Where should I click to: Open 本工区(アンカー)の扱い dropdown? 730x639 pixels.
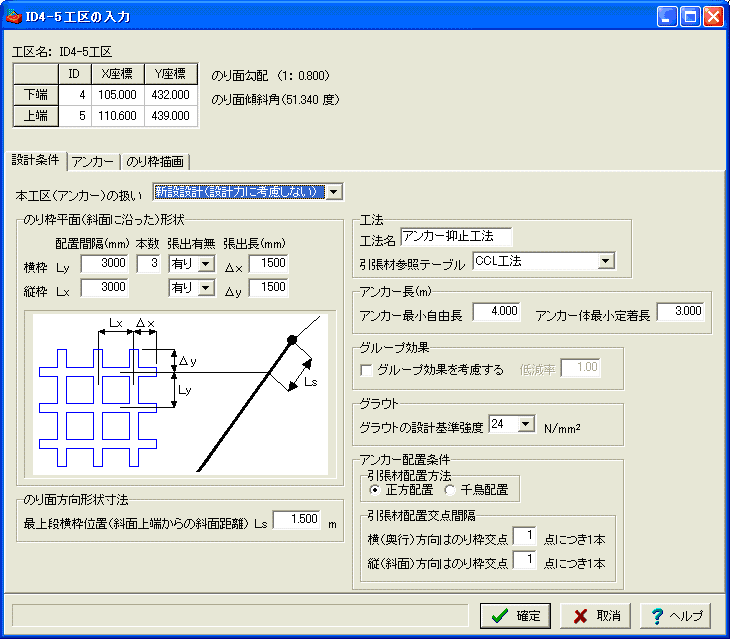tap(334, 192)
